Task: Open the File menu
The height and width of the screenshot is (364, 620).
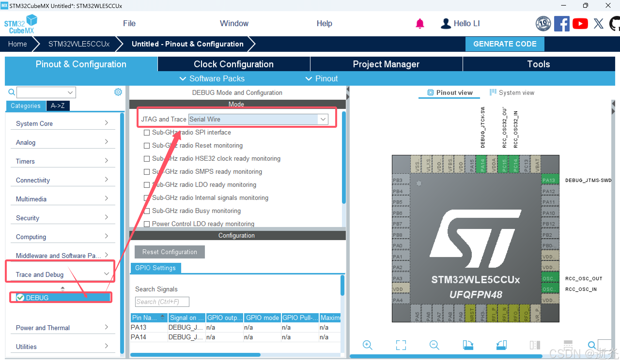Action: pos(129,23)
